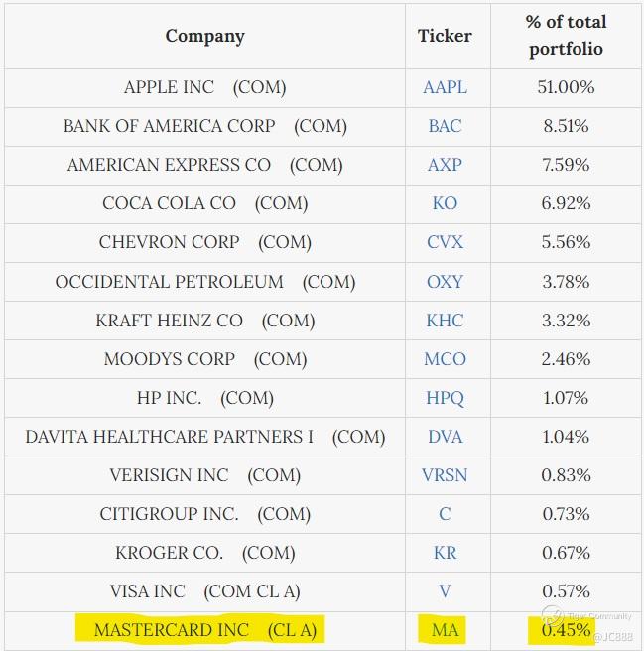This screenshot has width=644, height=651.
Task: Open the BAC ticker link
Action: click(445, 126)
